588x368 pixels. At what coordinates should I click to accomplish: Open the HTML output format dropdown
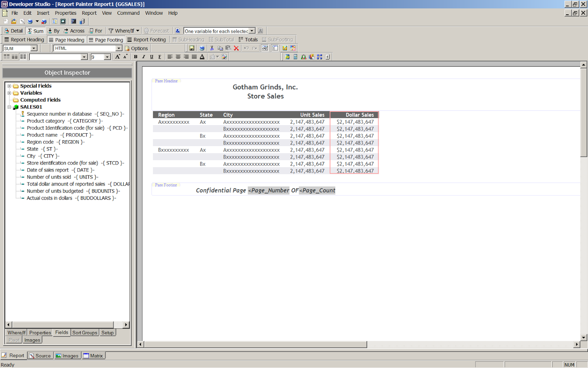click(x=119, y=48)
